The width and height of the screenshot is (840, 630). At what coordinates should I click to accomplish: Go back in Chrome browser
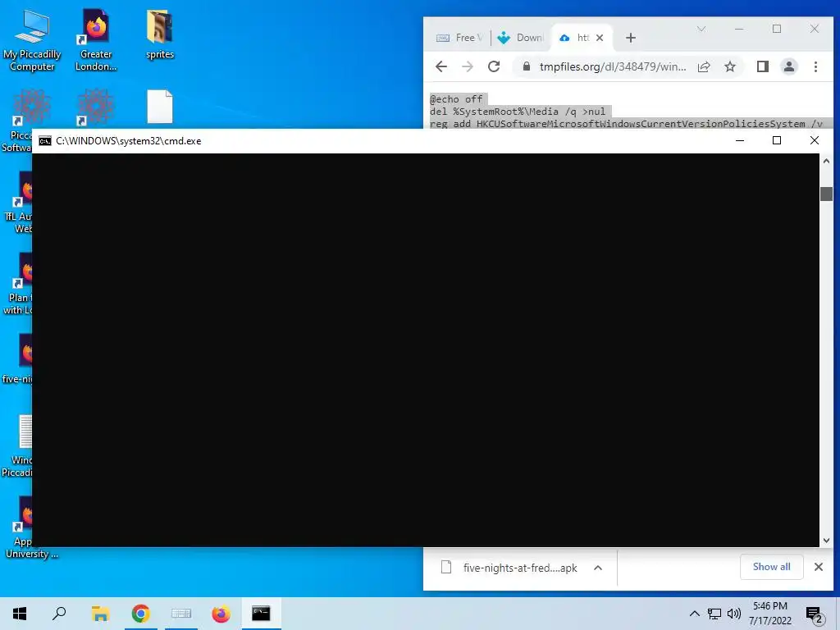click(441, 66)
